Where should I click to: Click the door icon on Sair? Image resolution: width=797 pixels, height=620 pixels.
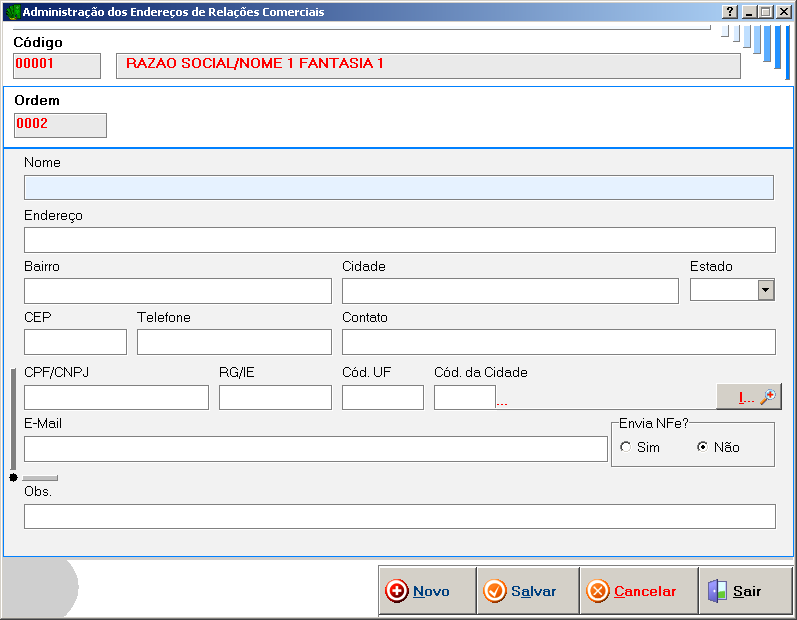click(717, 591)
